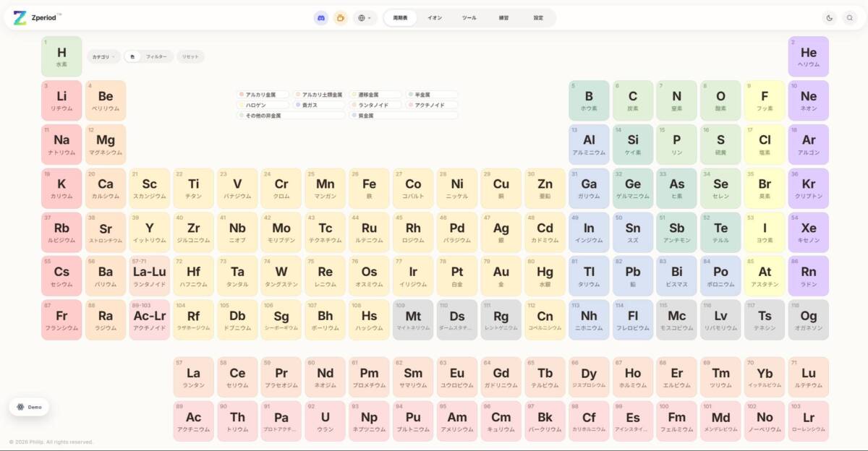Select the neon Ne ネオン tile

[809, 100]
